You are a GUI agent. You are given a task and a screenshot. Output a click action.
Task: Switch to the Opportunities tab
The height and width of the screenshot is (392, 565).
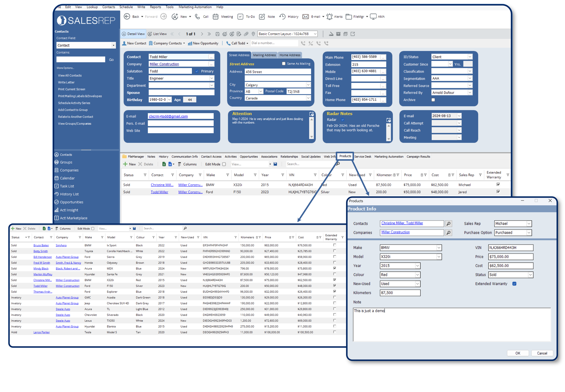(249, 157)
